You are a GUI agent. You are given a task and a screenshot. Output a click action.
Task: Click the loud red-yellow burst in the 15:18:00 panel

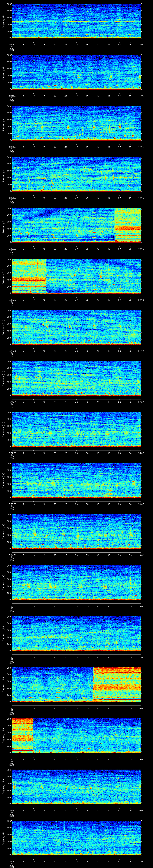pos(128,225)
